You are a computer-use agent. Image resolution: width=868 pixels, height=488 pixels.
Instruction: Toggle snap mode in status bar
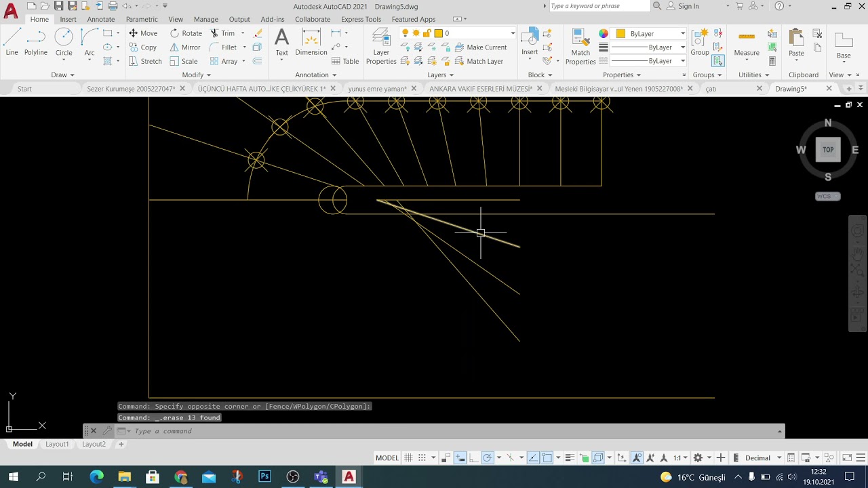[422, 457]
